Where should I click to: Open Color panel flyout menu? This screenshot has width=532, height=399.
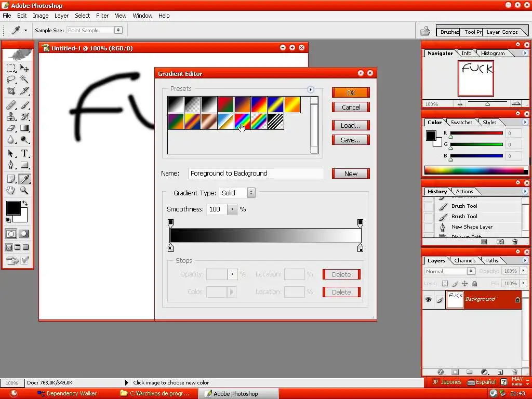(525, 122)
